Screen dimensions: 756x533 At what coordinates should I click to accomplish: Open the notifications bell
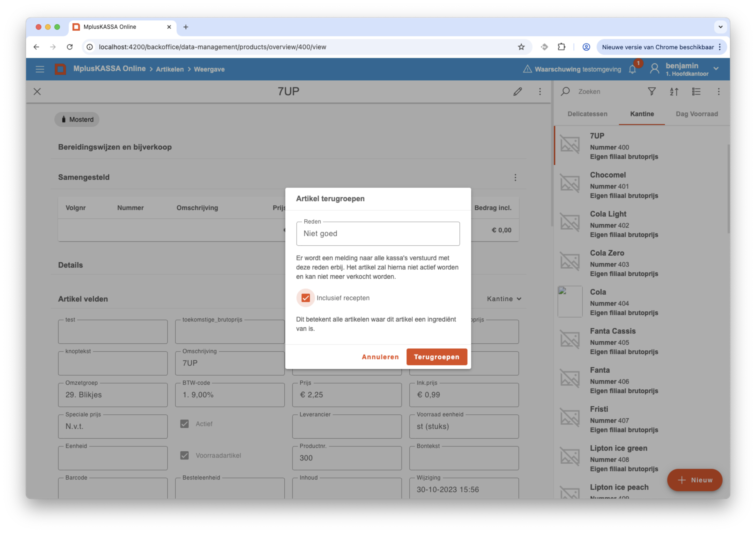point(632,69)
